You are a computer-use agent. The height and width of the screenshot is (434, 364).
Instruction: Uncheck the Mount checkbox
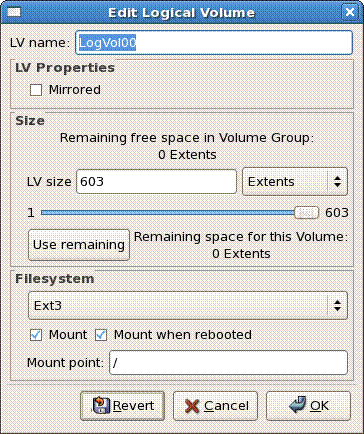[x=36, y=335]
